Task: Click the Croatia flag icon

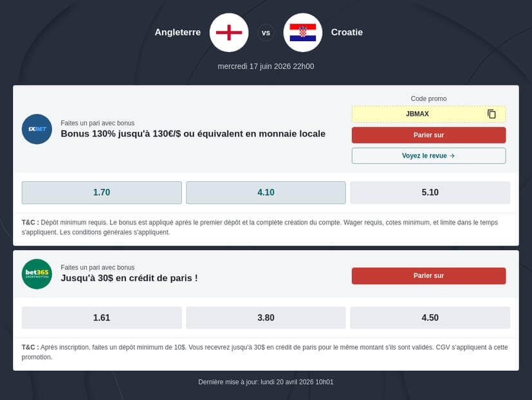Action: coord(302,32)
